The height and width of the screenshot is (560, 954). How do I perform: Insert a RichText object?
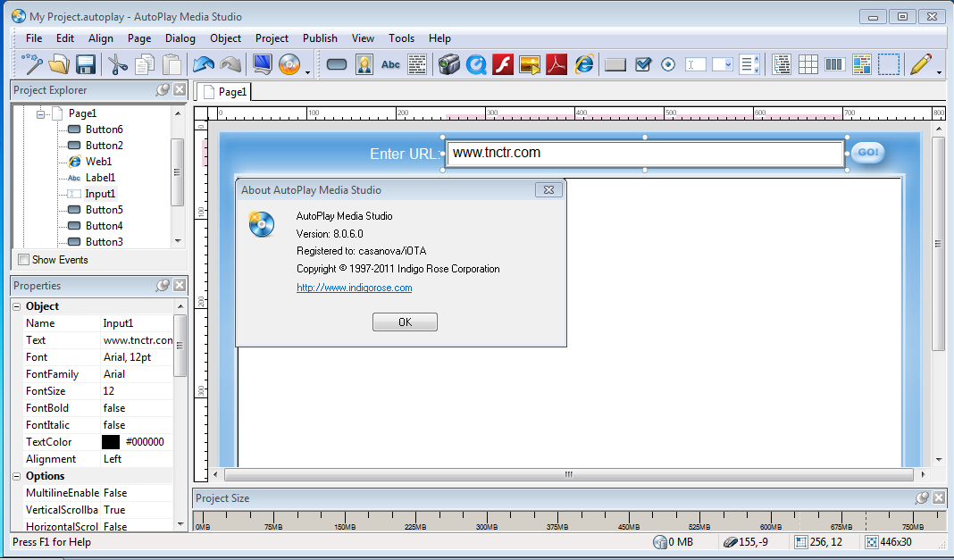pos(861,63)
